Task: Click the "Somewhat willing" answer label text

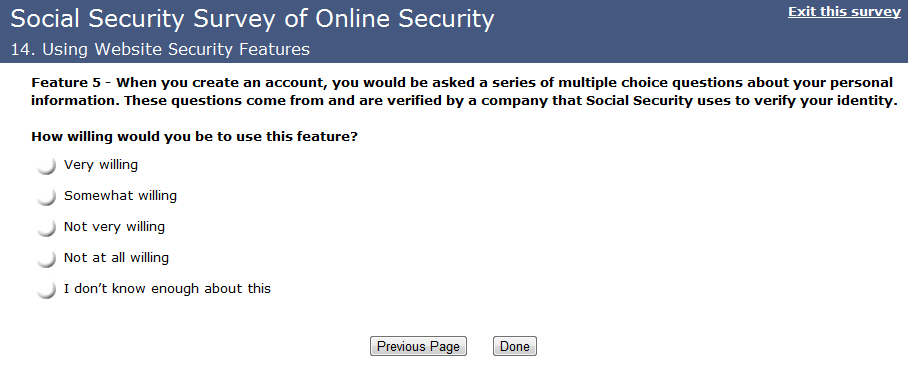Action: 120,196
